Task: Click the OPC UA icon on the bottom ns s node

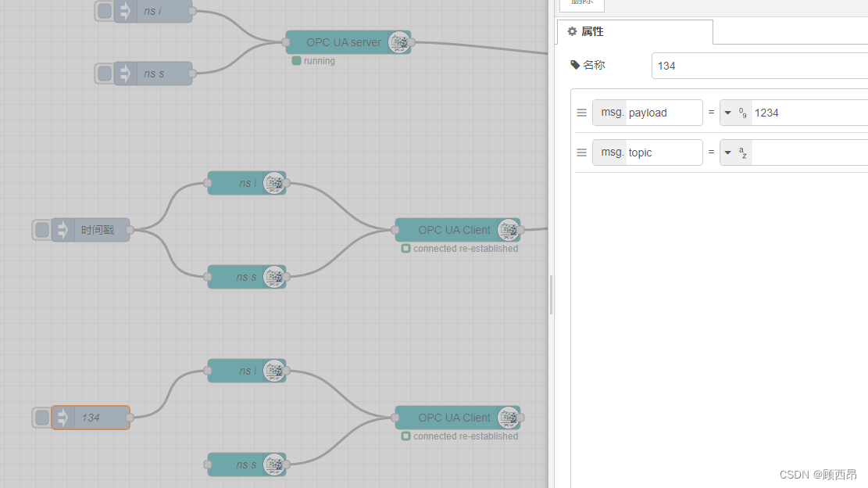Action: (274, 465)
